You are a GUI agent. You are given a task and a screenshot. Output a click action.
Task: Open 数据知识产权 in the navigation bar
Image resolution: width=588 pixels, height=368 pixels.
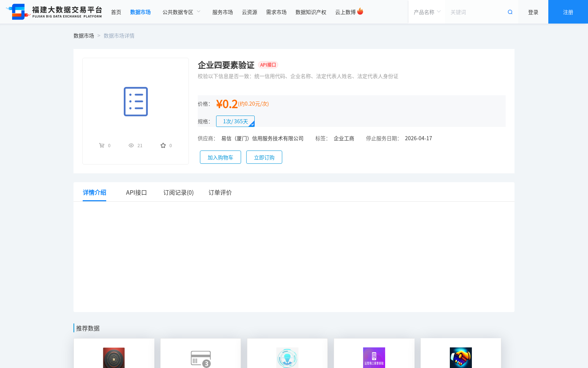[x=311, y=12]
